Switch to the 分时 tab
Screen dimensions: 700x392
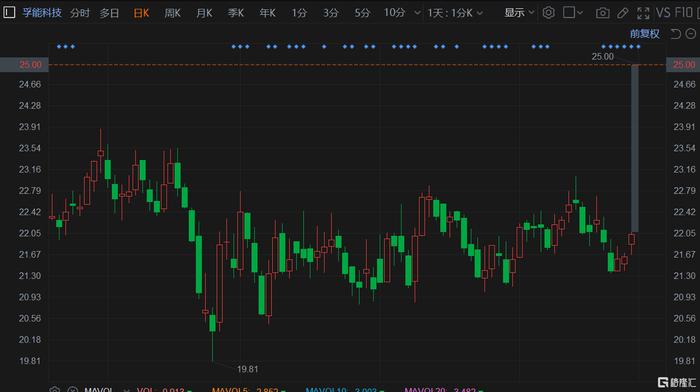80,13
